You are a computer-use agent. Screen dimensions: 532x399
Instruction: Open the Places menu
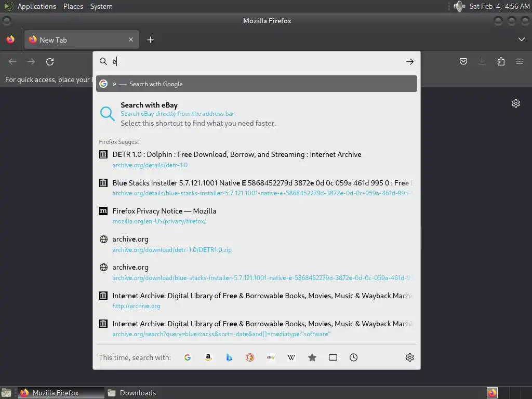pos(73,6)
